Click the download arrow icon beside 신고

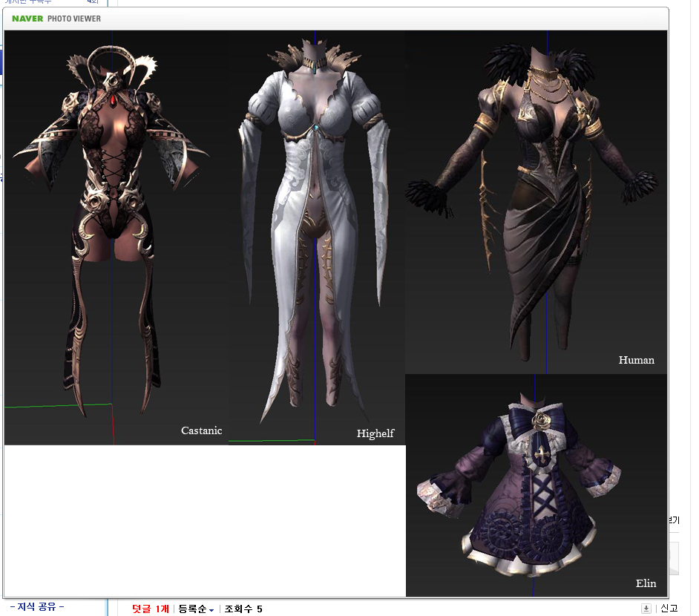(x=646, y=609)
